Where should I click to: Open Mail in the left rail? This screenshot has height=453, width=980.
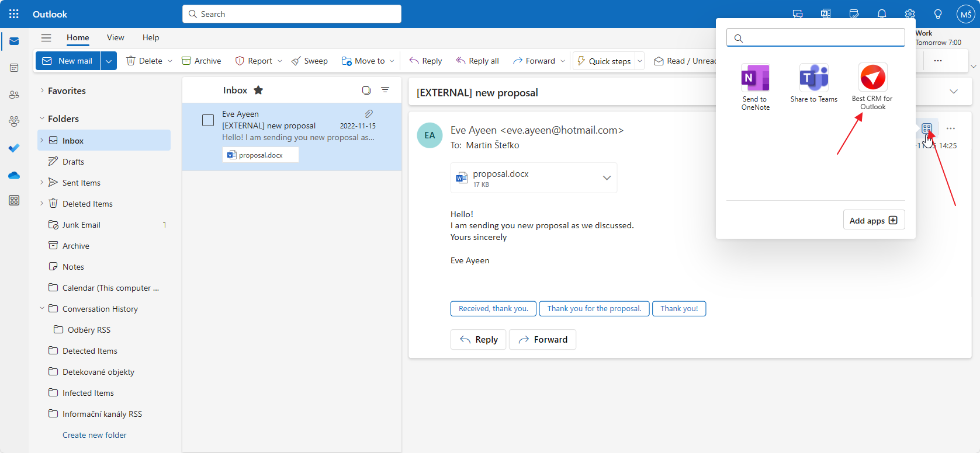[14, 41]
